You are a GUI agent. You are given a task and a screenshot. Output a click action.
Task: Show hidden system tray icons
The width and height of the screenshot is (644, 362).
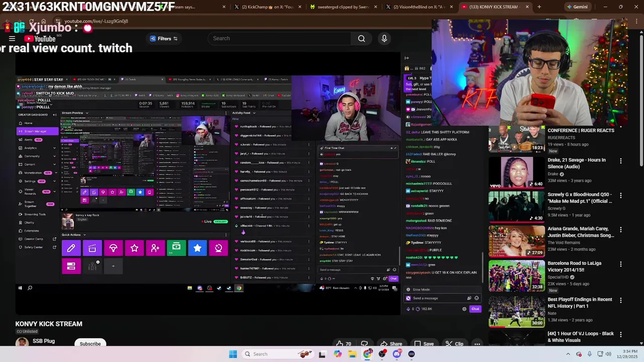(568, 354)
